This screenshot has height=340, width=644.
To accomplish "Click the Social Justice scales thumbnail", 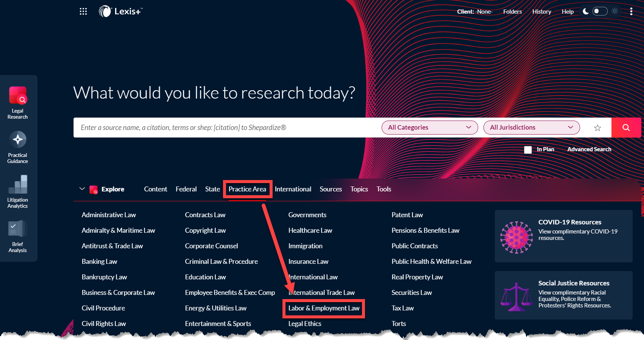I will (x=516, y=297).
